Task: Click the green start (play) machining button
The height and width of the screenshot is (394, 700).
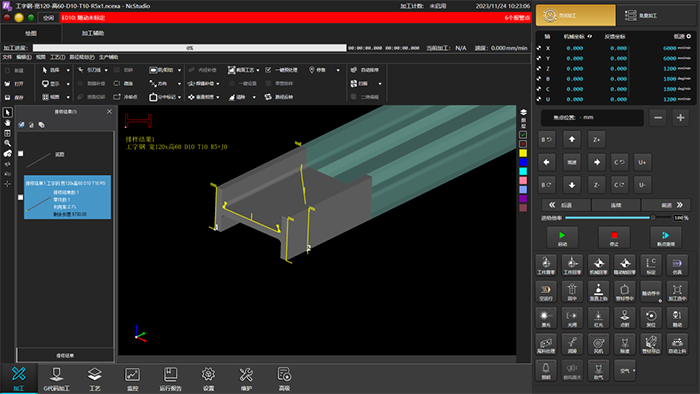Action: click(x=562, y=237)
